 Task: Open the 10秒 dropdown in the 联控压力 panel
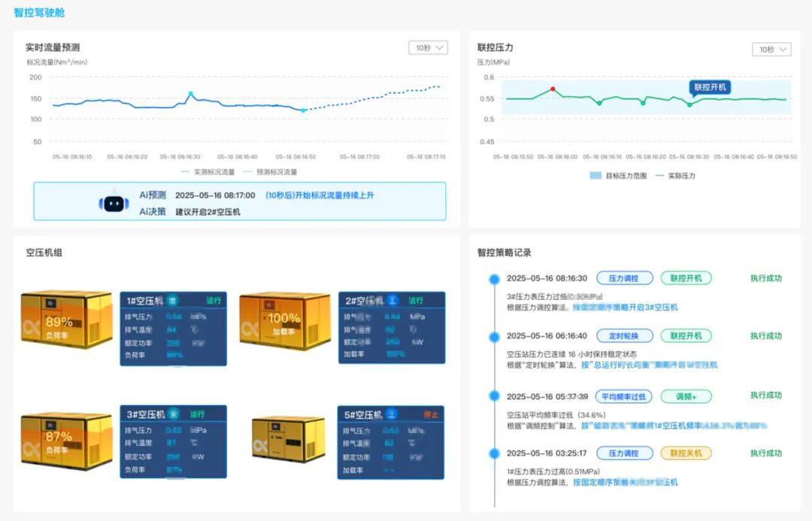(x=770, y=47)
